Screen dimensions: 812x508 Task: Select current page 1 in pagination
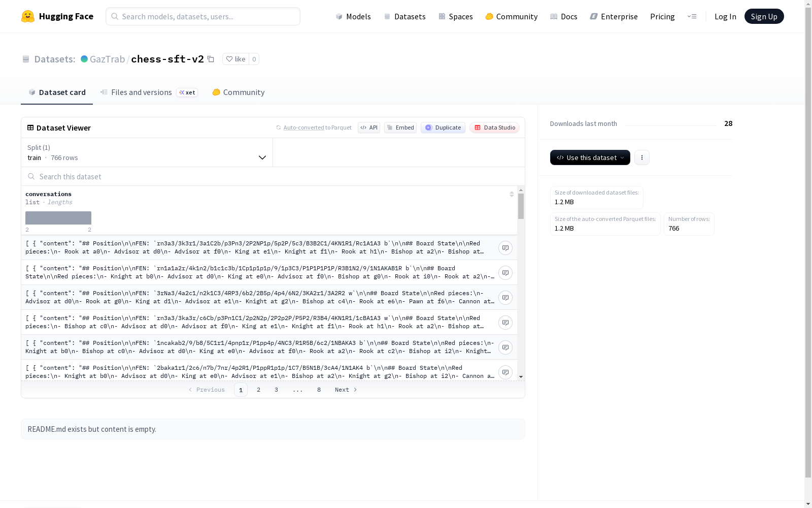click(241, 390)
